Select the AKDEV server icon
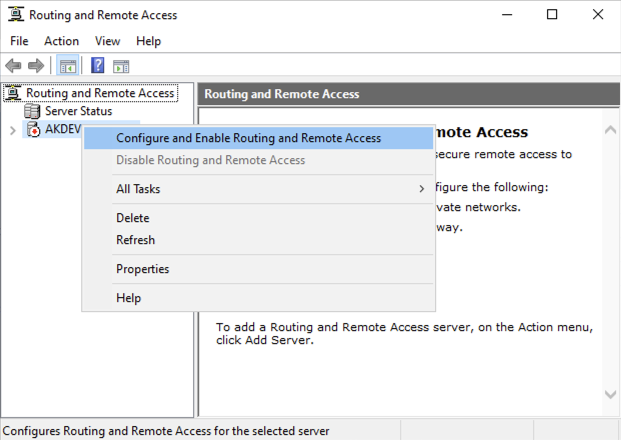Image resolution: width=621 pixels, height=440 pixels. coord(33,130)
